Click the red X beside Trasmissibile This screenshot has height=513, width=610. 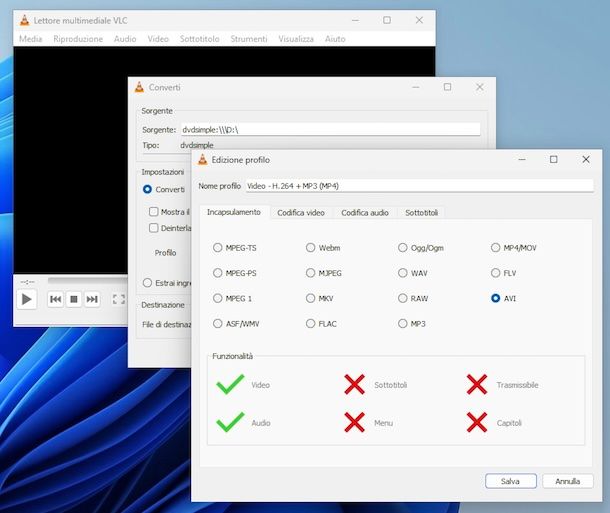point(477,385)
